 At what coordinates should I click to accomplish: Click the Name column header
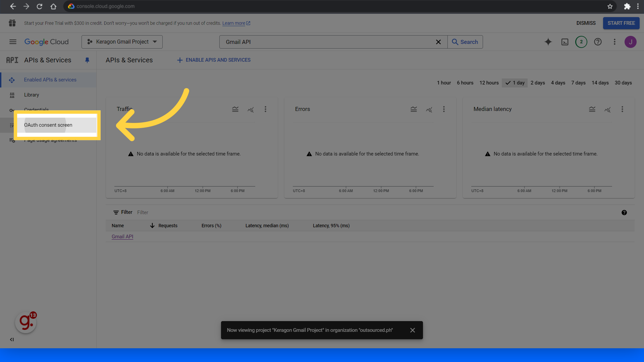tap(118, 226)
